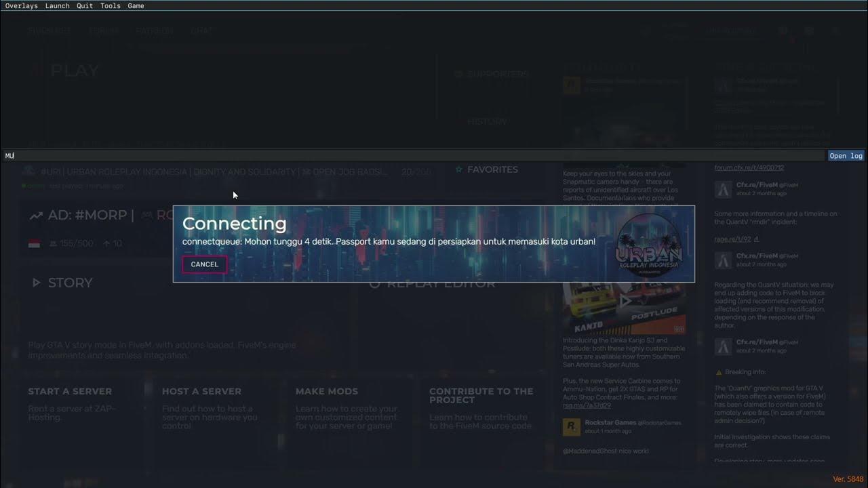Viewport: 868px width, 488px height.
Task: Click the Favorites star icon
Action: pyautogui.click(x=459, y=169)
